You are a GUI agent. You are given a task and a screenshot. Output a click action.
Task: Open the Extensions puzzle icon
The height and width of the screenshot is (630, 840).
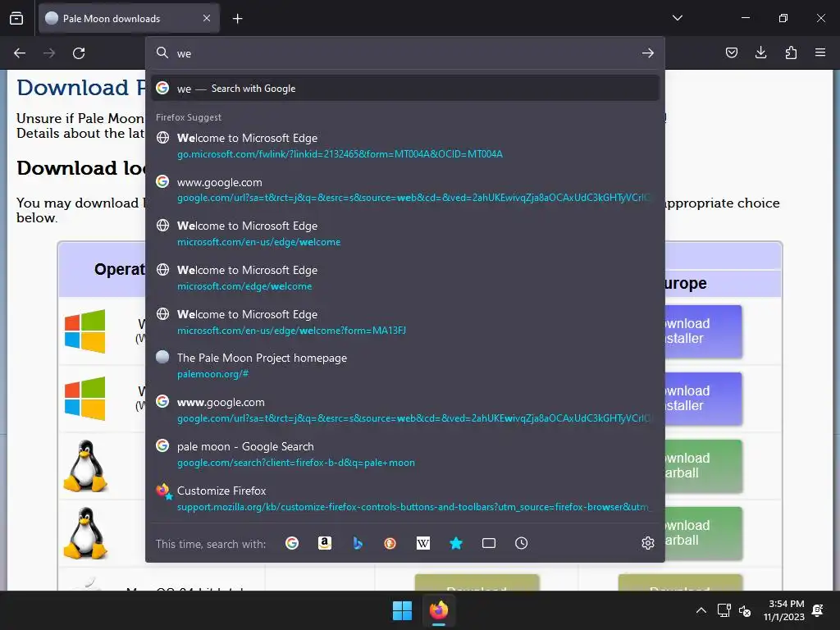[791, 52]
